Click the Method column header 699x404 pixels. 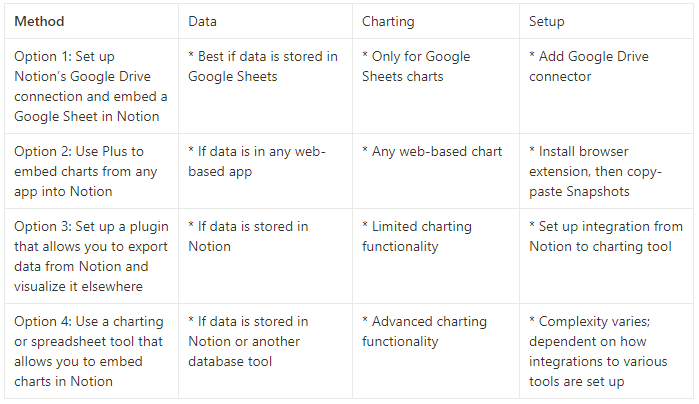pyautogui.click(x=91, y=21)
